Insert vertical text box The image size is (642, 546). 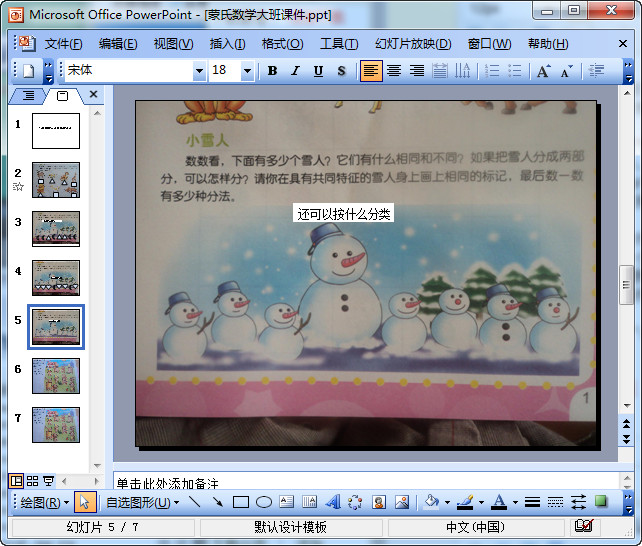click(310, 502)
